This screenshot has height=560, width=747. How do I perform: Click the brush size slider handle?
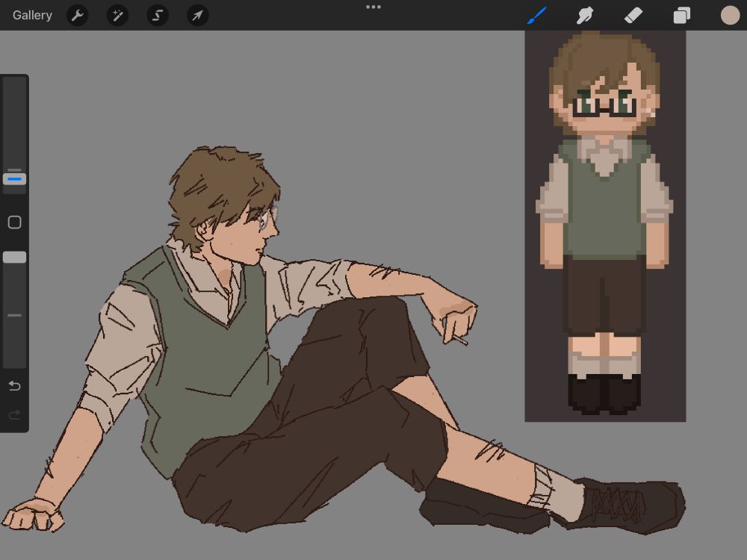pyautogui.click(x=15, y=179)
